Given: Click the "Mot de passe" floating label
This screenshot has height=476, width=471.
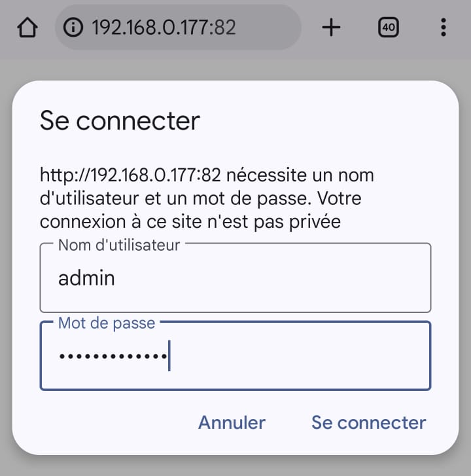Looking at the screenshot, I should pyautogui.click(x=107, y=323).
